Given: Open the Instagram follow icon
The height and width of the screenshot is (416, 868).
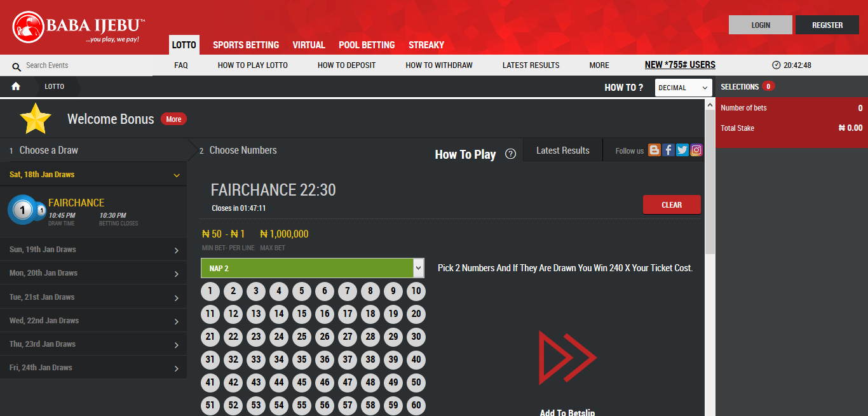Looking at the screenshot, I should 696,150.
